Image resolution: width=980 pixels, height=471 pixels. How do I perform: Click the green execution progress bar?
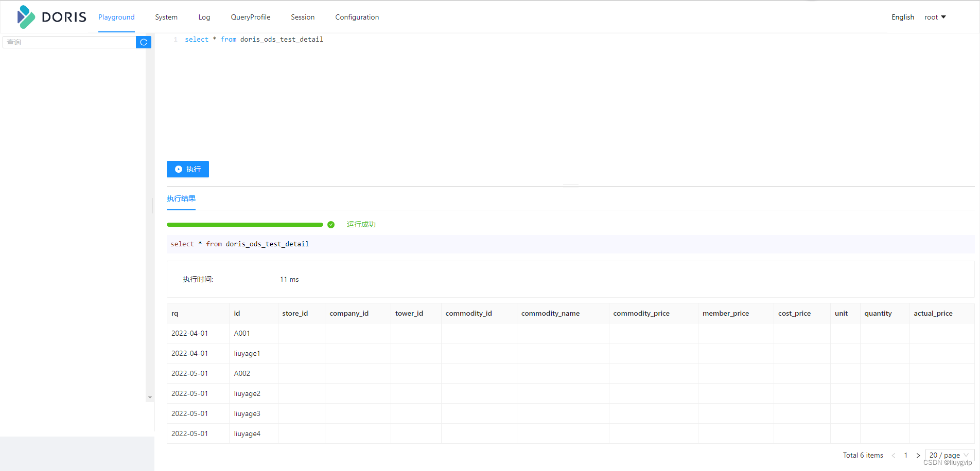tap(245, 225)
